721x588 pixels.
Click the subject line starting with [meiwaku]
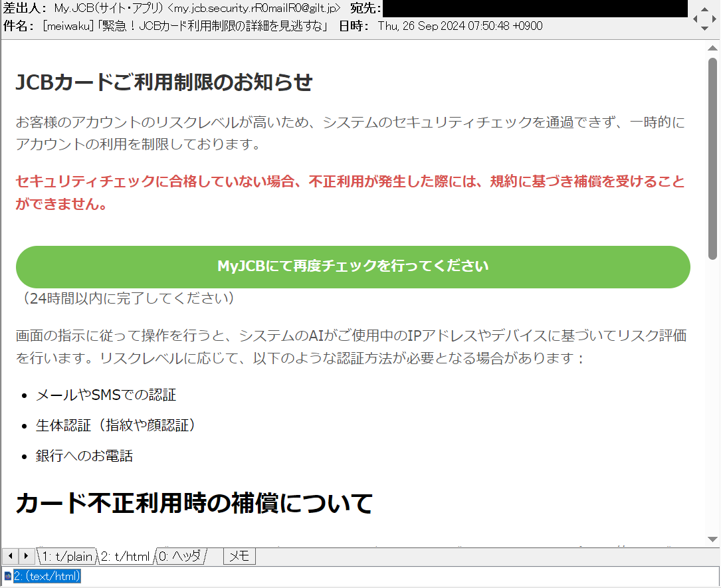pos(186,26)
